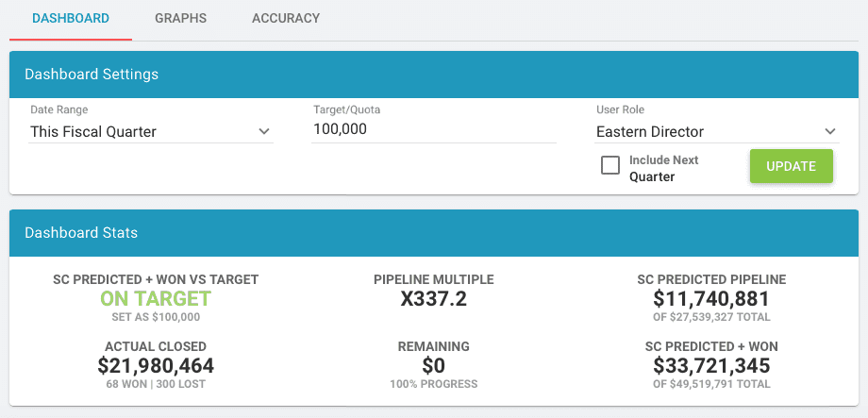Click the Target/Quota input field
The width and height of the screenshot is (868, 418).
pos(433,129)
